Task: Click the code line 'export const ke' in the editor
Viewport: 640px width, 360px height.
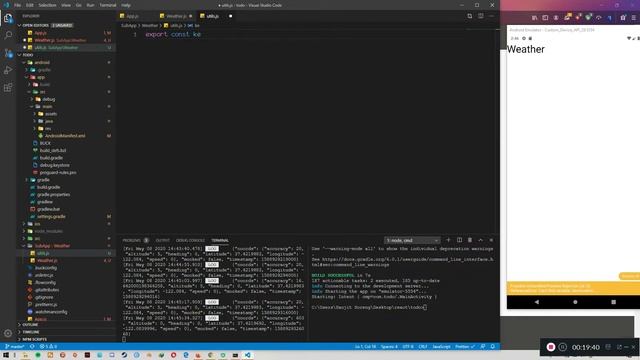Action: tap(173, 34)
